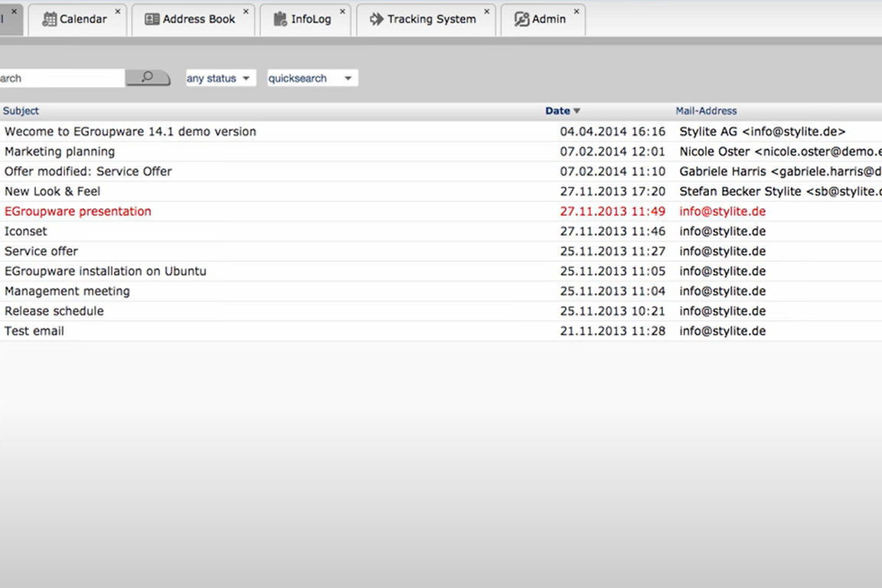Open the "Welcome to EGroupware 14.1 demo version" email
Image resolution: width=882 pixels, height=588 pixels.
tap(130, 131)
